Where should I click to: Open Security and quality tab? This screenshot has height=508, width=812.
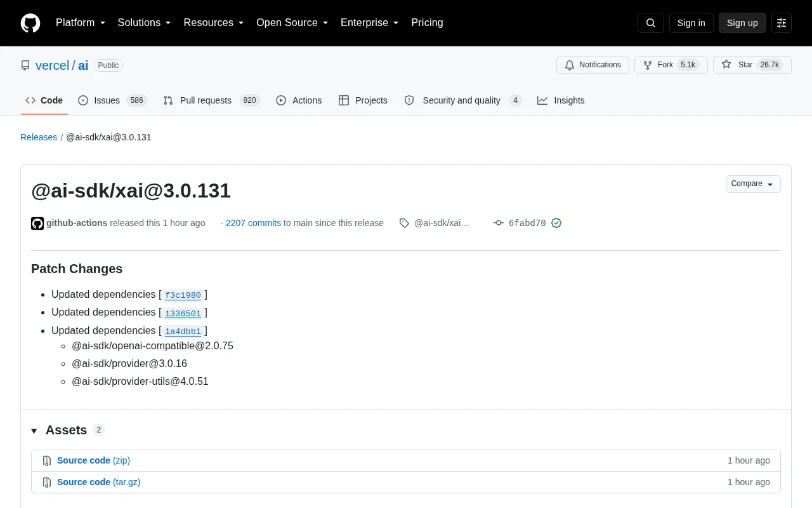[462, 100]
